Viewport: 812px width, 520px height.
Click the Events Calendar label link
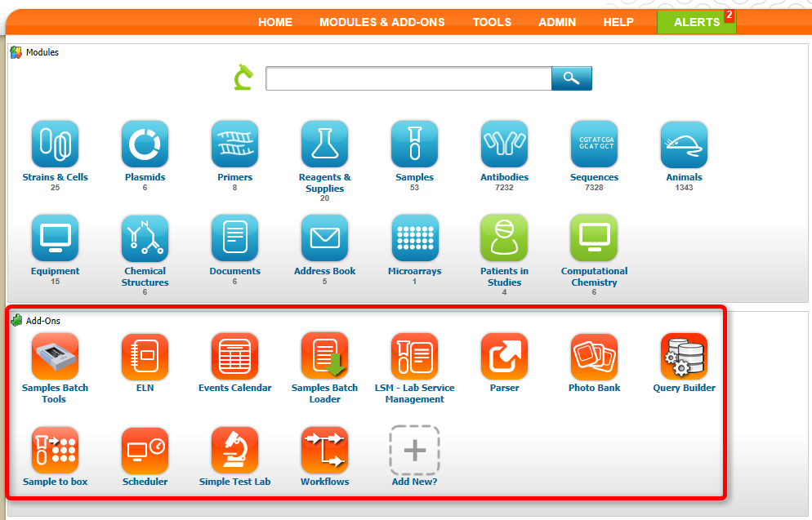pyautogui.click(x=234, y=388)
